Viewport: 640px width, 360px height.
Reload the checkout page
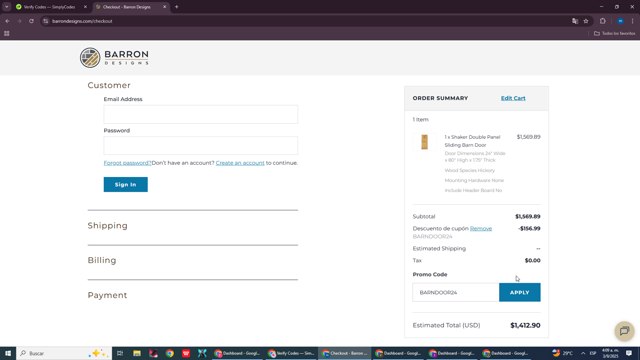tap(31, 21)
